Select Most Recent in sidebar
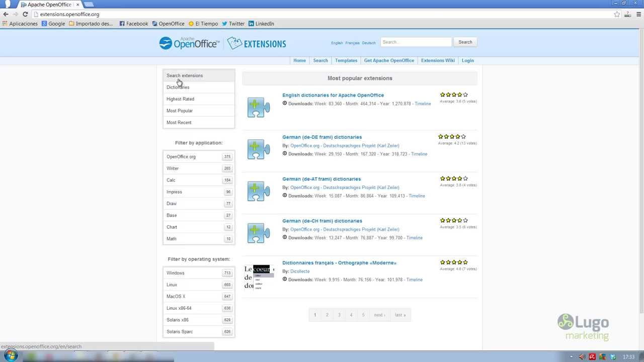This screenshot has width=644, height=362. (199, 123)
